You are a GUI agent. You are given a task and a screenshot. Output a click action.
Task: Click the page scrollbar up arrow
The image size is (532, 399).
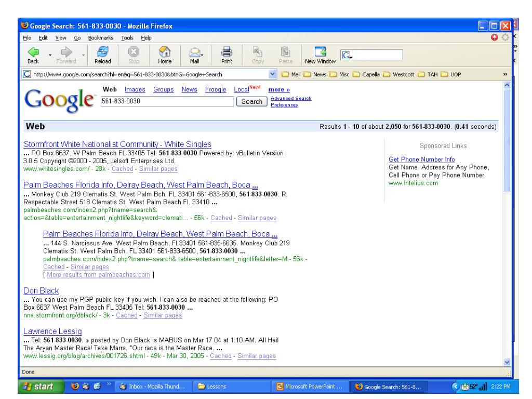(x=507, y=85)
